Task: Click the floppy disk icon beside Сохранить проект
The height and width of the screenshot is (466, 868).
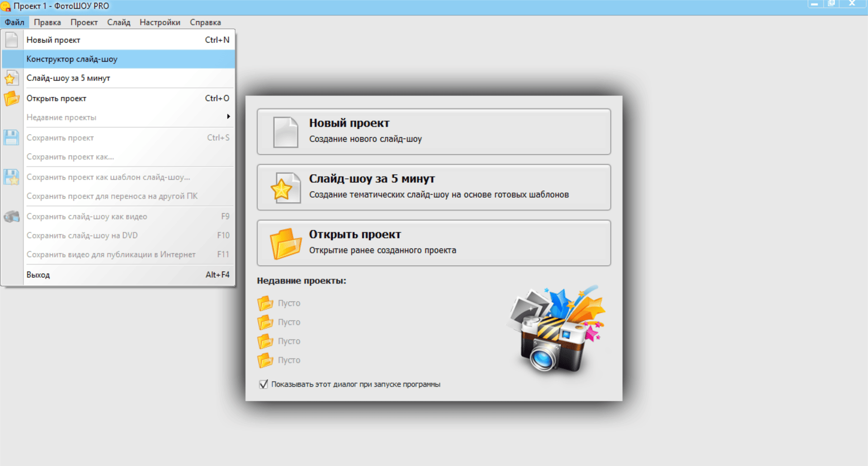Action: coord(11,138)
